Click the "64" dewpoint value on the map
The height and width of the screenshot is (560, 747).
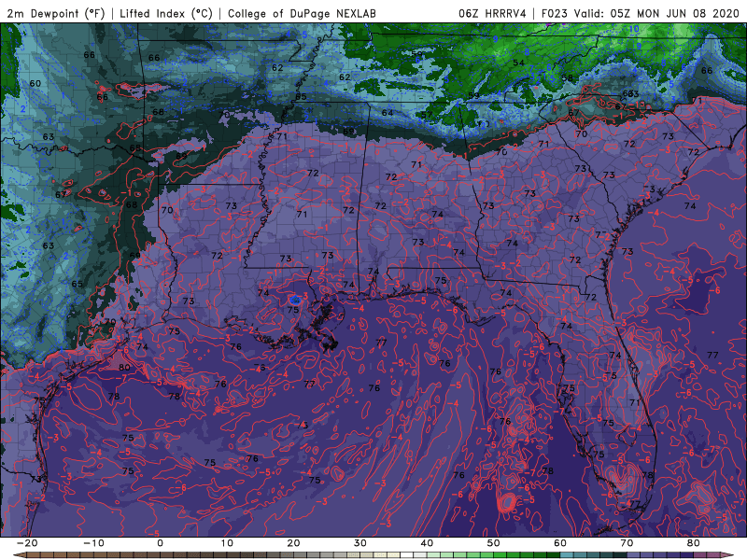(x=388, y=113)
